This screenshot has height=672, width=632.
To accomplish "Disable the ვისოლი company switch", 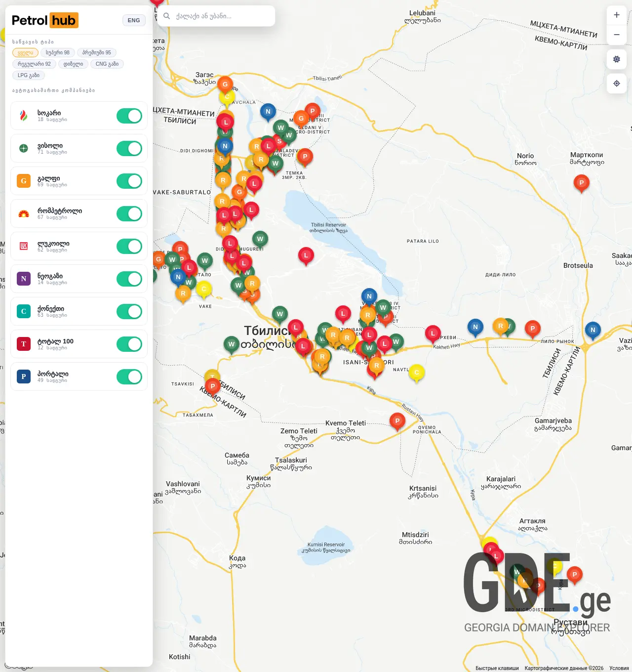I will [x=129, y=149].
